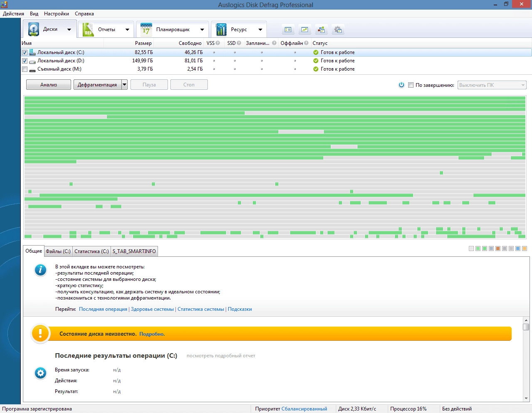Click the drive icon of Локальный диск (D:)
This screenshot has height=413, width=532.
tap(32, 61)
